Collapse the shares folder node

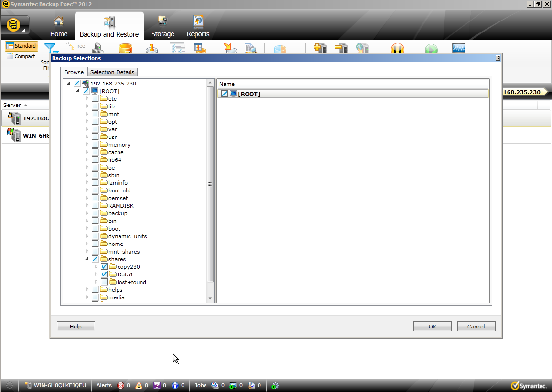coord(87,259)
